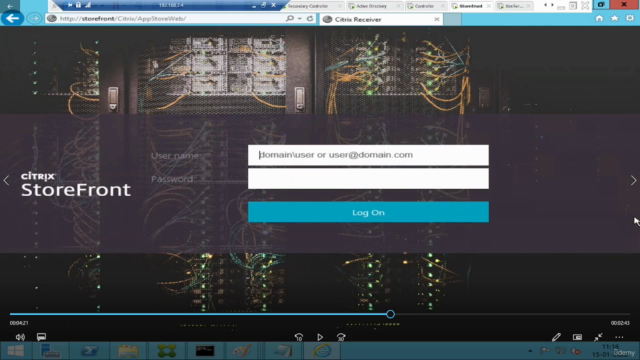Show hidden tray icons arrow
The image size is (640, 360).
[x=530, y=351]
